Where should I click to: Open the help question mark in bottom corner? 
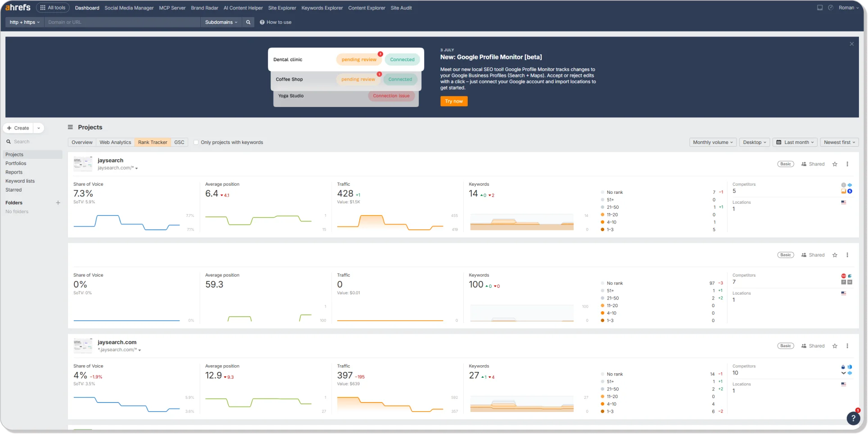click(x=853, y=418)
